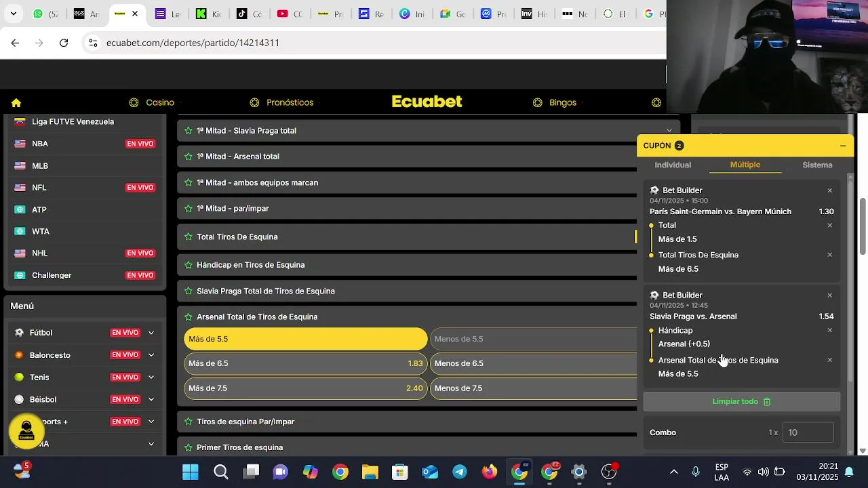Open the browser tab search dropdown
This screenshot has width=868, height=488.
[x=13, y=14]
